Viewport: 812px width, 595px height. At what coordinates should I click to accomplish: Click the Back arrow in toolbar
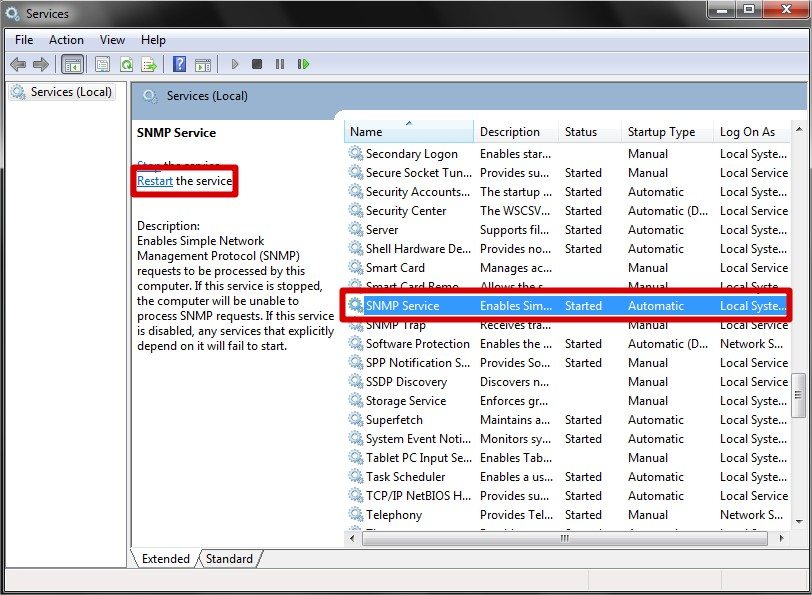pos(18,64)
